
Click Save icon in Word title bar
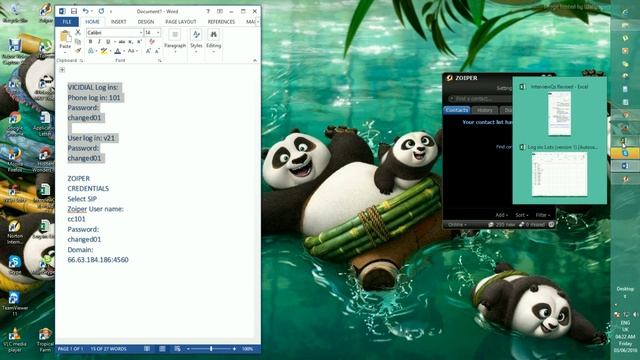pyautogui.click(x=74, y=11)
